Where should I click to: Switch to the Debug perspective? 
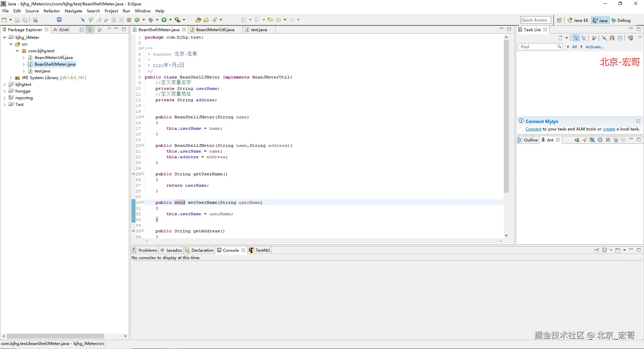point(621,20)
